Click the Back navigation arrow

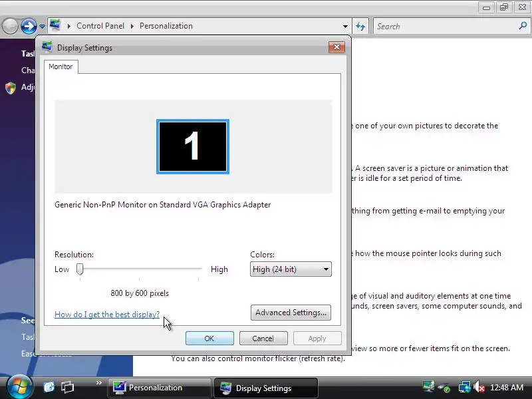pyautogui.click(x=10, y=26)
